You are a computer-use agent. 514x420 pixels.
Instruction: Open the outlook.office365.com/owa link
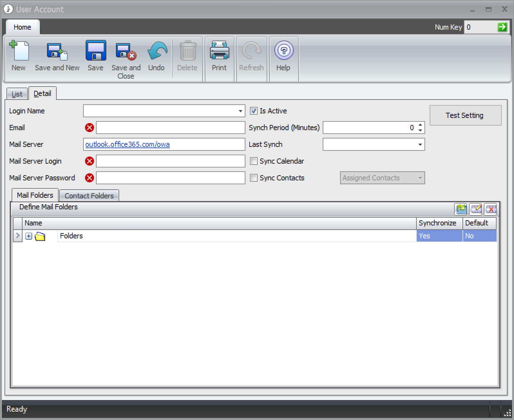click(x=128, y=145)
